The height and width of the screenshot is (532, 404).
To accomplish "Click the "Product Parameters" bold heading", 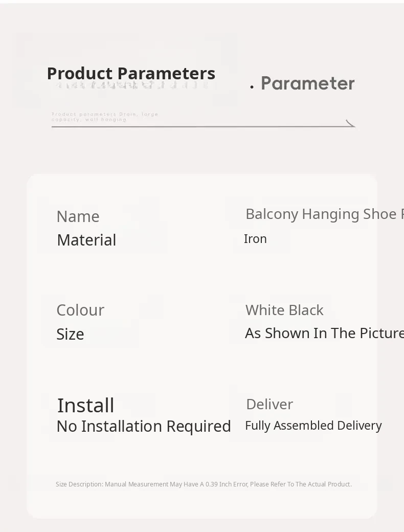I will pos(131,74).
